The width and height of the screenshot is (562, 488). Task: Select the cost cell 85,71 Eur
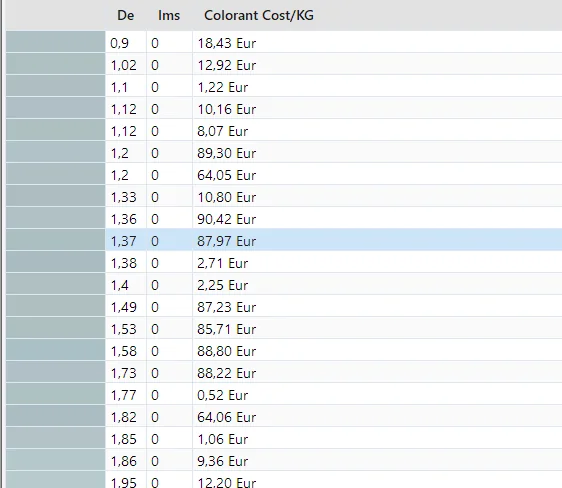pos(227,329)
